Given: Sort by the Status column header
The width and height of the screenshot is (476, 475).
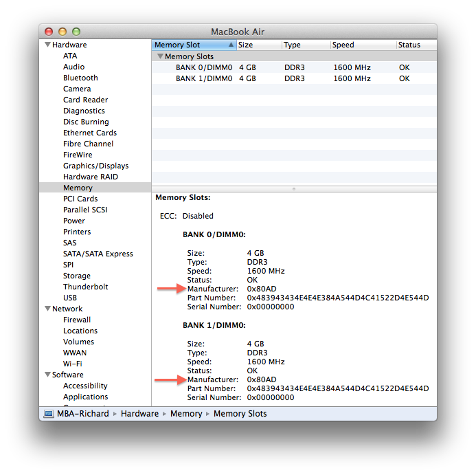Looking at the screenshot, I should [x=416, y=45].
